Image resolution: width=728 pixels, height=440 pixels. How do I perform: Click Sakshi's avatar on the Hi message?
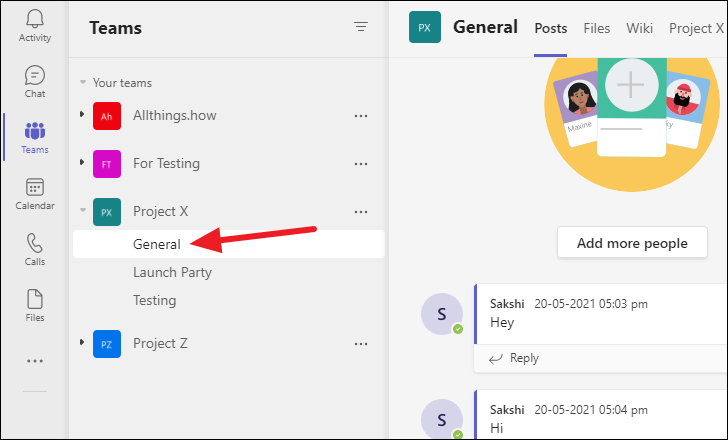point(442,419)
